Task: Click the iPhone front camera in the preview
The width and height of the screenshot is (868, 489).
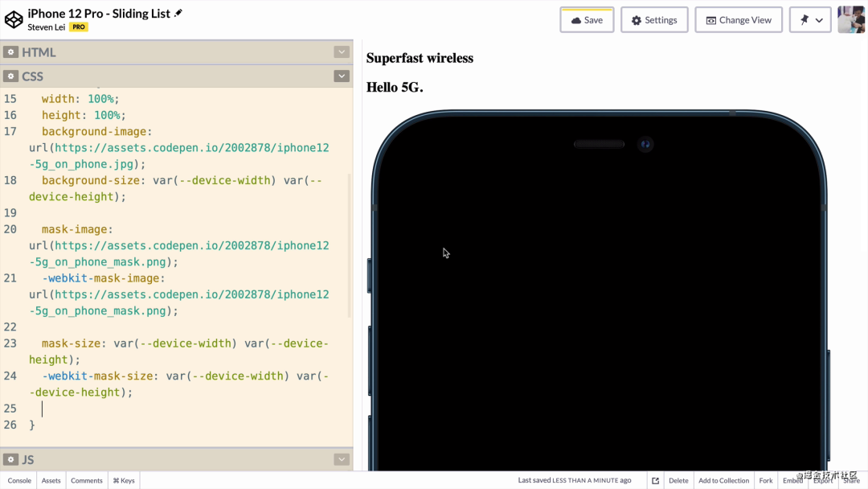Action: click(645, 144)
